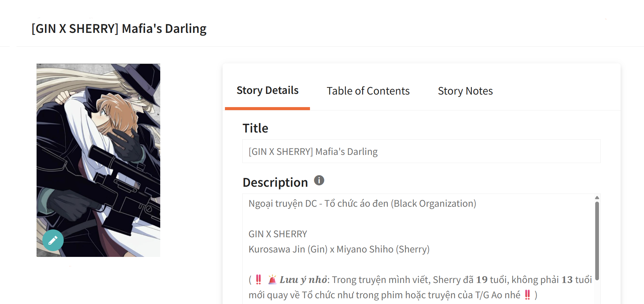Image resolution: width=644 pixels, height=304 pixels.
Task: Click the last red double-exclamation emoji
Action: [x=527, y=295]
